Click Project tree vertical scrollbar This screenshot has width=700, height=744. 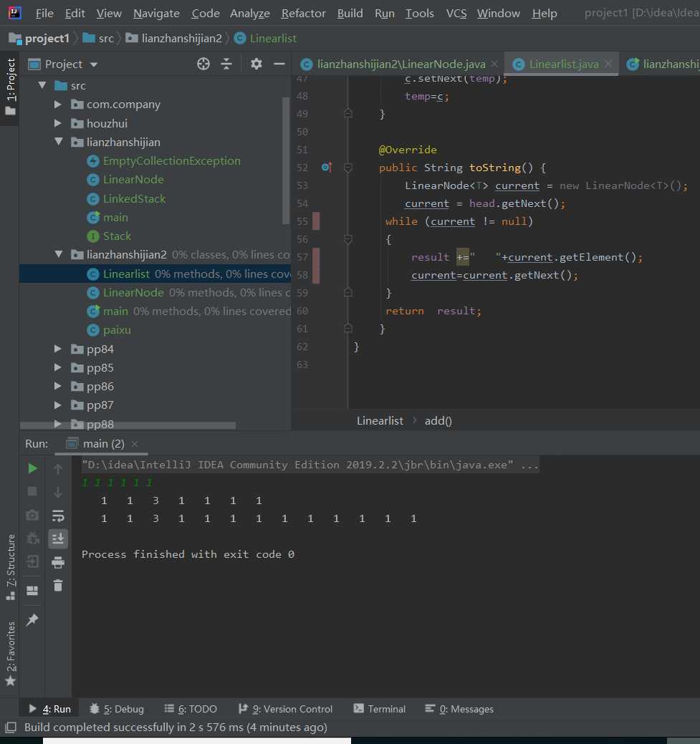[285, 160]
